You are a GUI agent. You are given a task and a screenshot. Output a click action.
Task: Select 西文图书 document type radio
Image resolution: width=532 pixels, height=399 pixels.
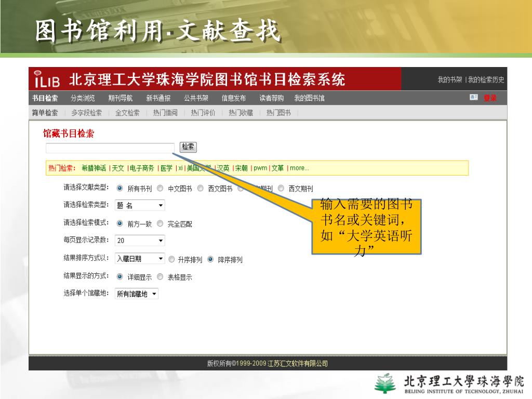tap(201, 188)
